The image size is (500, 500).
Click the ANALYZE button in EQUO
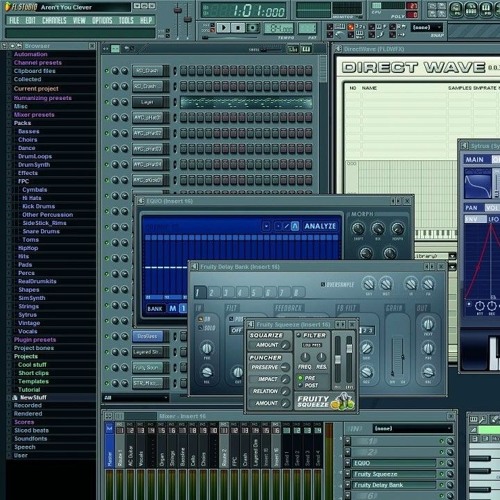pyautogui.click(x=320, y=226)
